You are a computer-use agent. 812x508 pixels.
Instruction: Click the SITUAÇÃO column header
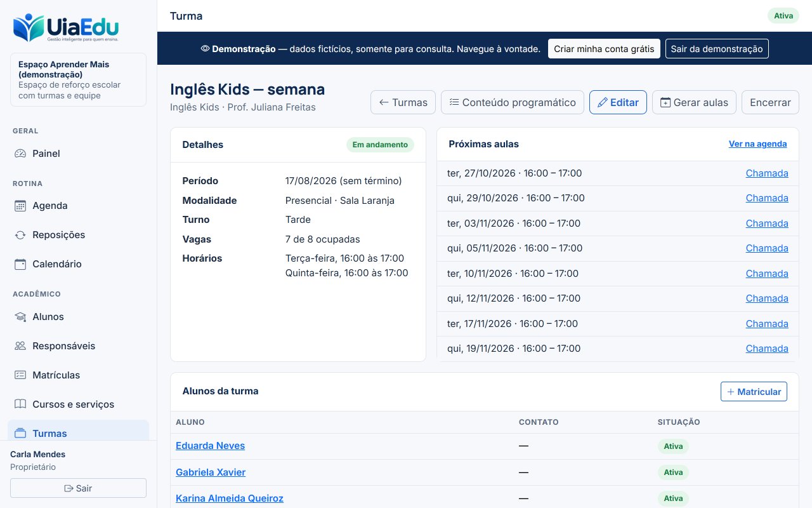click(679, 422)
